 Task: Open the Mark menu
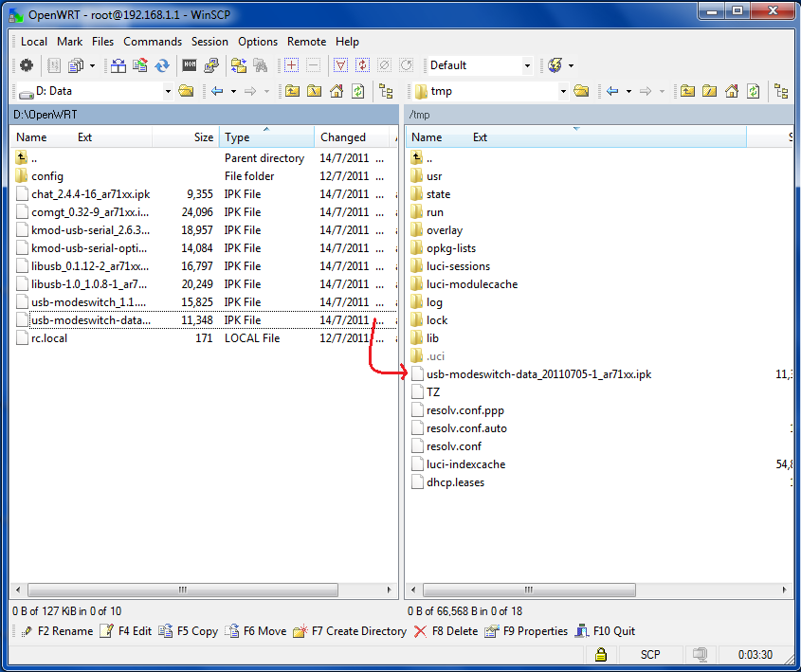69,42
